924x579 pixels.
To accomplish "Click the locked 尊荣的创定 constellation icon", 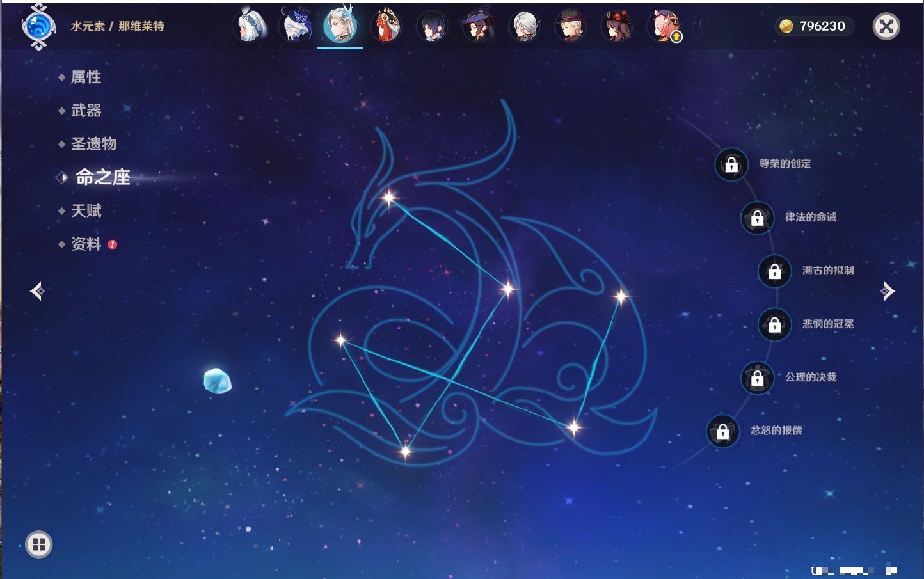I will tap(731, 164).
